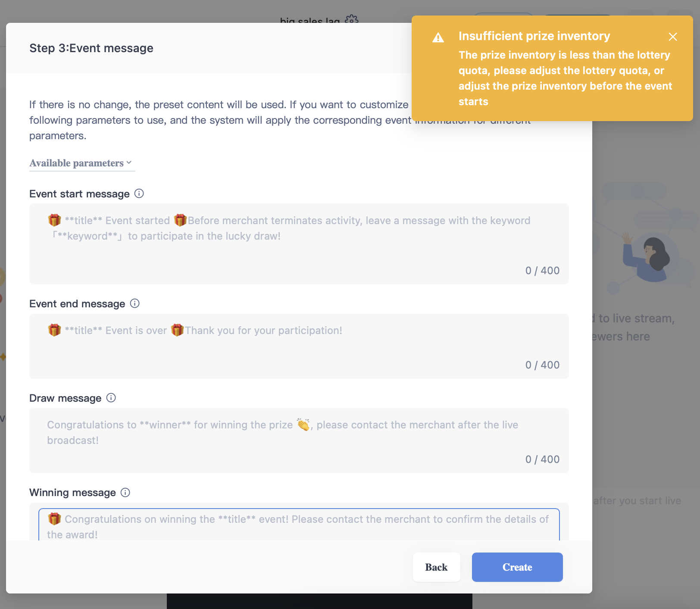This screenshot has width=700, height=609.
Task: Click the Available parameters chevron arrow
Action: (x=129, y=162)
